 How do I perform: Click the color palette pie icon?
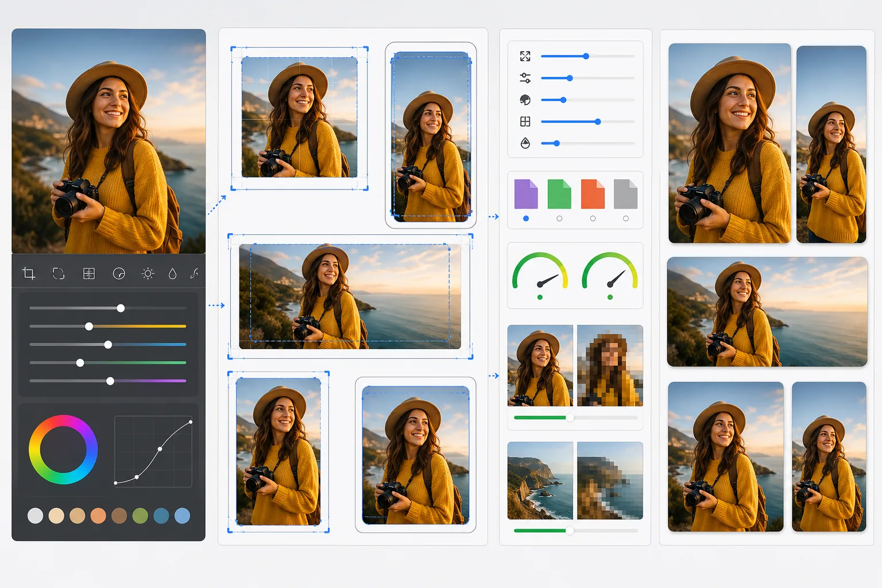click(x=525, y=100)
